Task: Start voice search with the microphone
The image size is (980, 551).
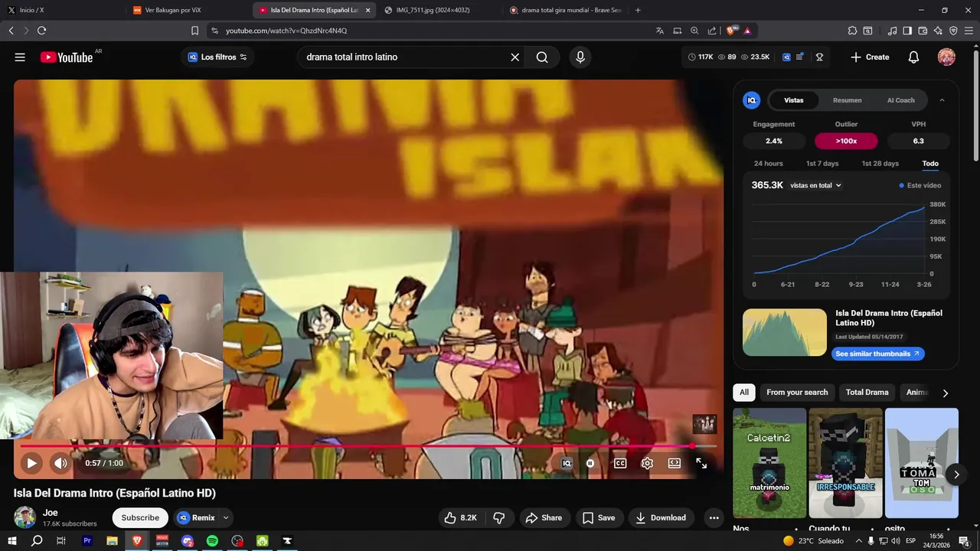Action: click(580, 57)
